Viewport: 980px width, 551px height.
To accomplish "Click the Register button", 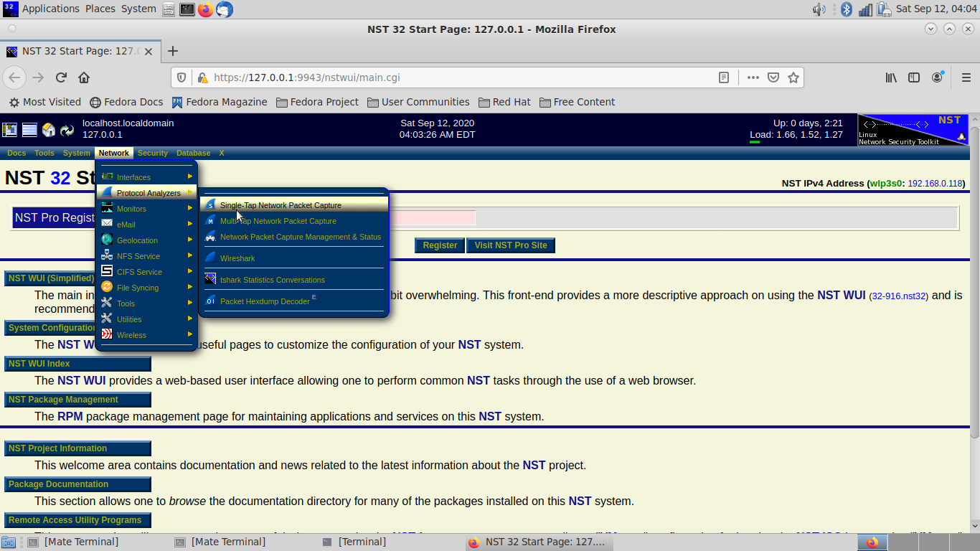I will (440, 245).
